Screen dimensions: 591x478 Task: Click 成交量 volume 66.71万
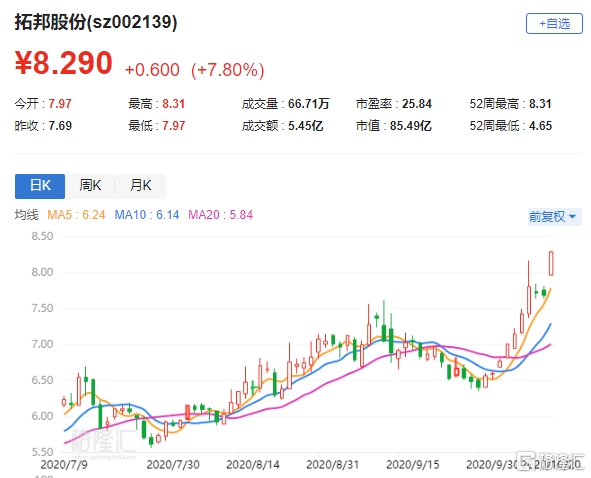(x=285, y=103)
